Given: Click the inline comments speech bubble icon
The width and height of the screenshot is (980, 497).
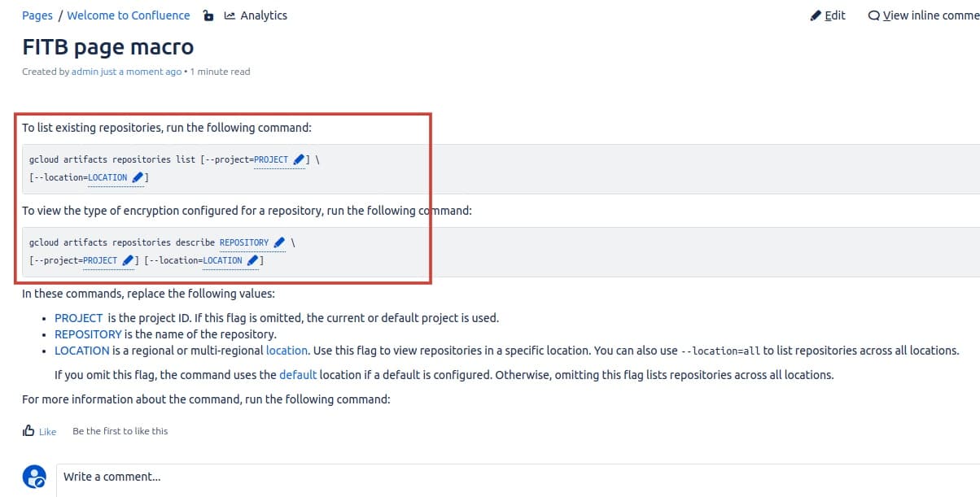Looking at the screenshot, I should coord(874,15).
